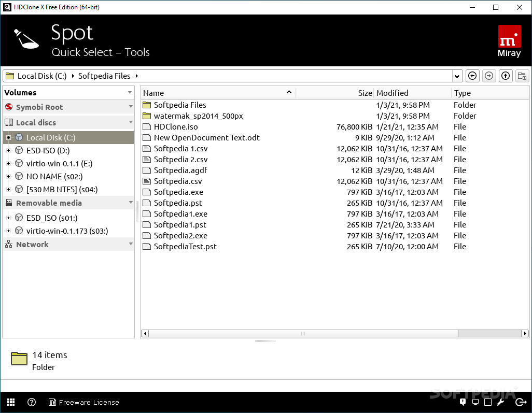Select the New OpenDocument Text.odt file
This screenshot has width=532, height=413.
point(206,138)
